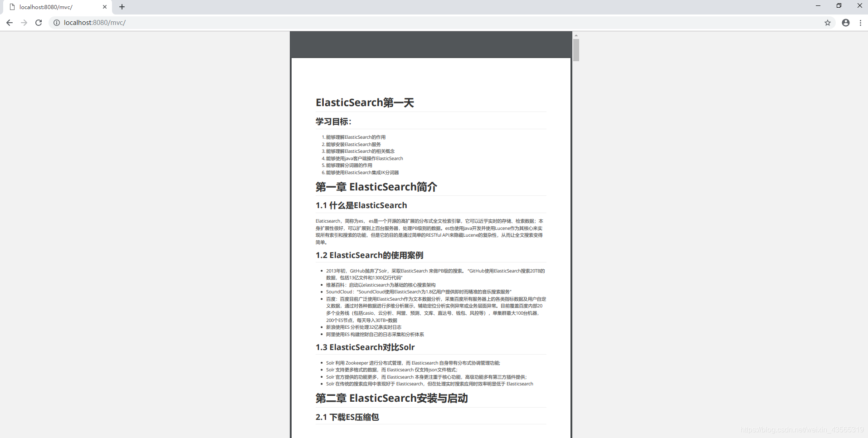Click the bullet starting with 维基百科
This screenshot has width=868, height=438.
(x=380, y=285)
